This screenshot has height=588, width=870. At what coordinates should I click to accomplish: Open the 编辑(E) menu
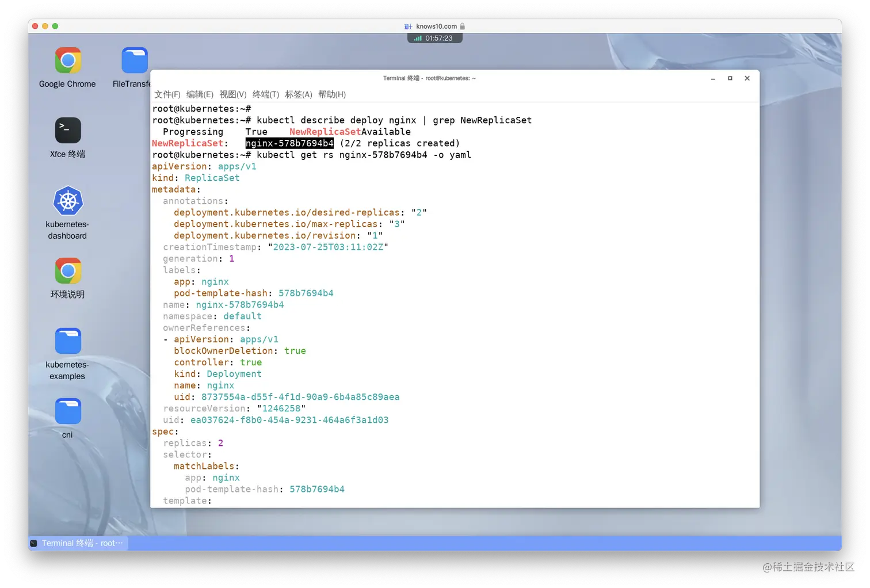click(x=200, y=94)
